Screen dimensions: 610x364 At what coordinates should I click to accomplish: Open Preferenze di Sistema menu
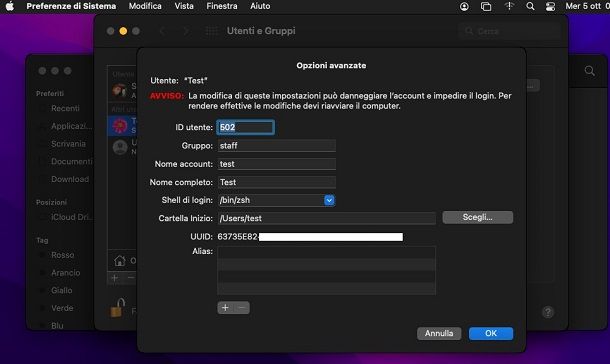[71, 6]
